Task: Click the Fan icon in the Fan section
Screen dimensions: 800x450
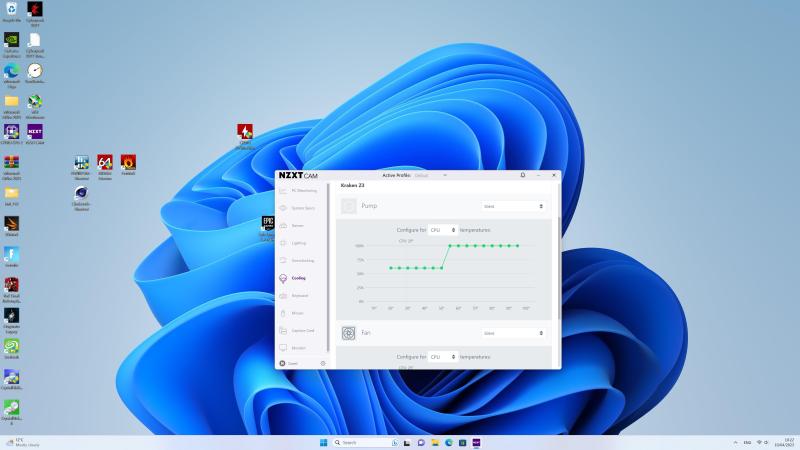Action: [x=349, y=333]
